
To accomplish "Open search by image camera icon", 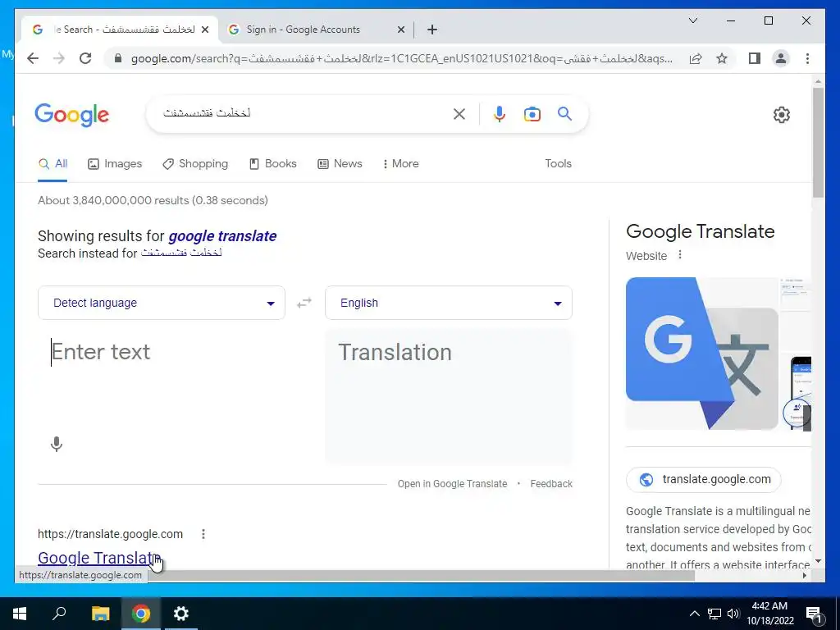I will [x=532, y=114].
